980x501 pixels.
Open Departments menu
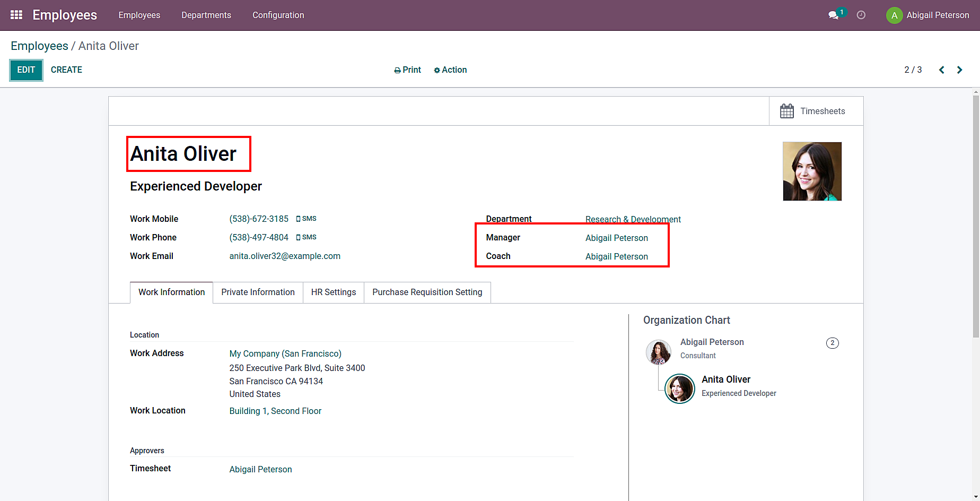pyautogui.click(x=206, y=15)
